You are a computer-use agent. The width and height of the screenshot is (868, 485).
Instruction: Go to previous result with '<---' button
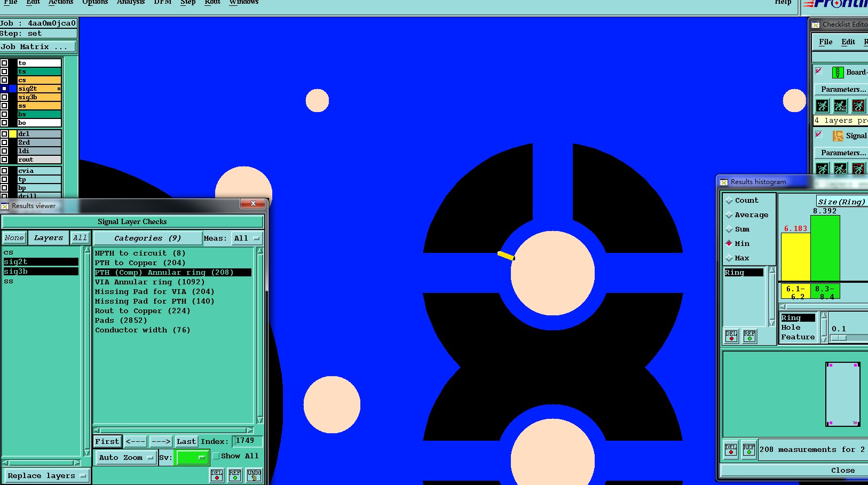136,442
